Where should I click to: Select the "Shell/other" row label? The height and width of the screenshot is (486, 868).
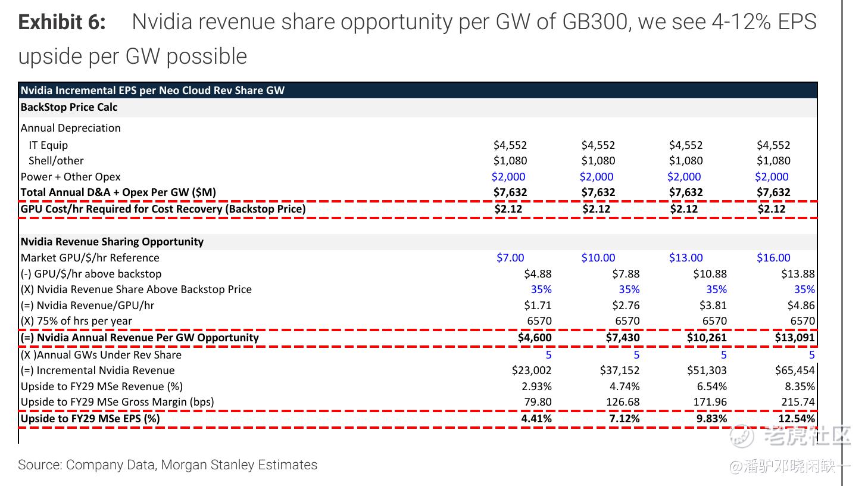[56, 161]
